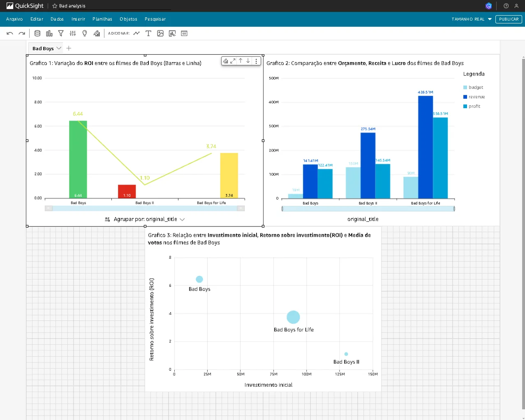Open the Insights lightbulb icon
This screenshot has width=525, height=420.
click(x=85, y=33)
